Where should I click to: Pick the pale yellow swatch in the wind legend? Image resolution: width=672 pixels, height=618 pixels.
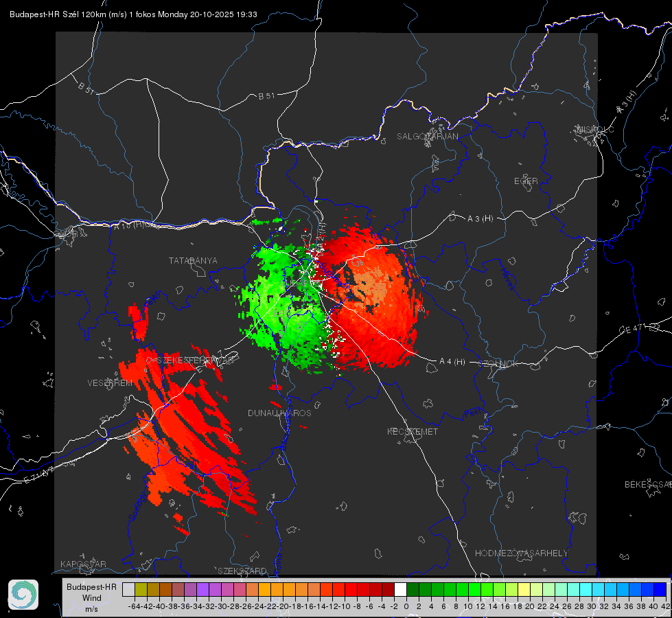pyautogui.click(x=524, y=589)
